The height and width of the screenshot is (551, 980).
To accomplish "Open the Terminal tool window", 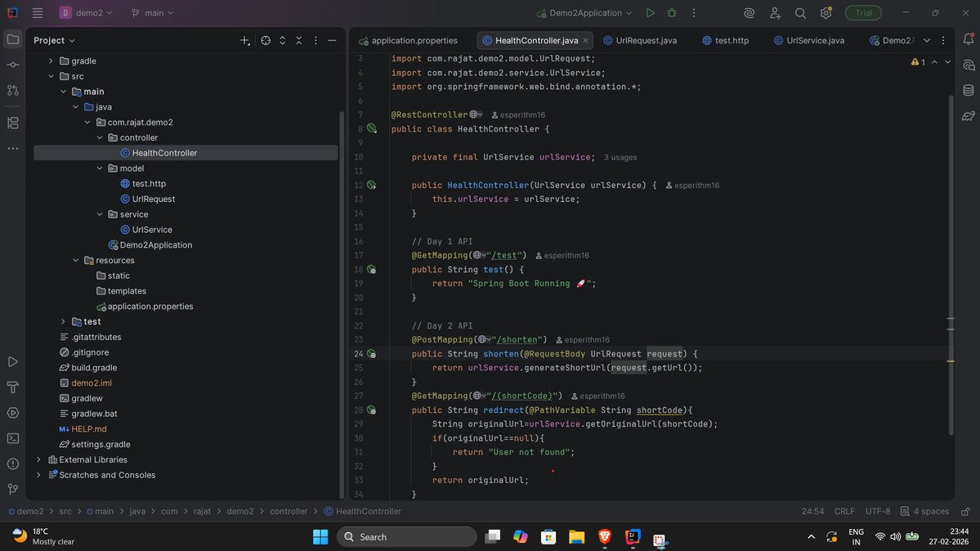I will click(12, 438).
